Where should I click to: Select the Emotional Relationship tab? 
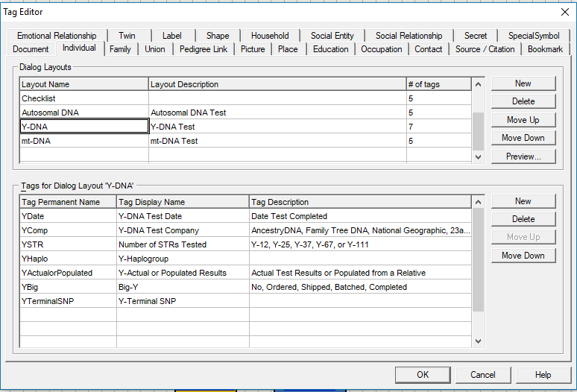(57, 36)
